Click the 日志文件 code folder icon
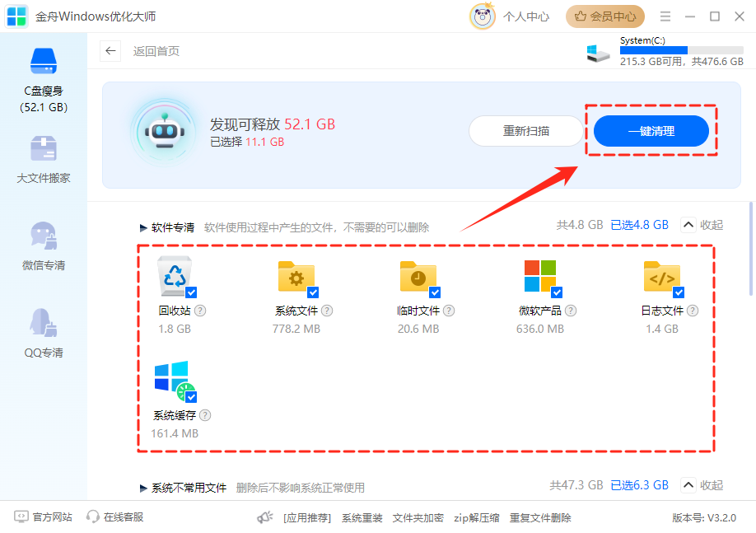 point(661,276)
